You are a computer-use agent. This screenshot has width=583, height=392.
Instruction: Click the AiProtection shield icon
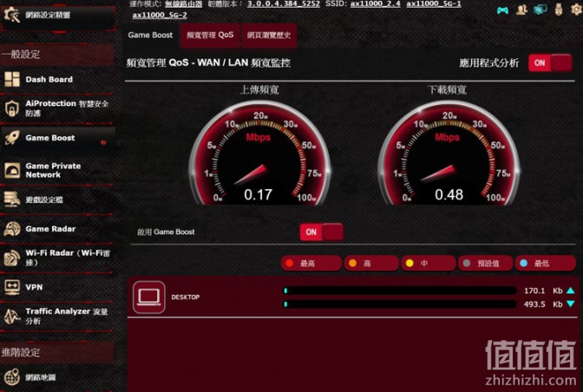(12, 108)
